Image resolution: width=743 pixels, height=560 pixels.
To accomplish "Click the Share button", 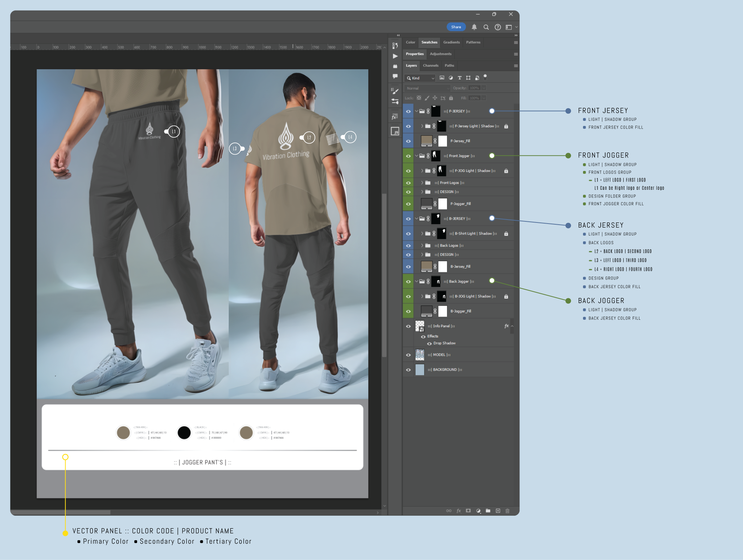I will click(456, 27).
